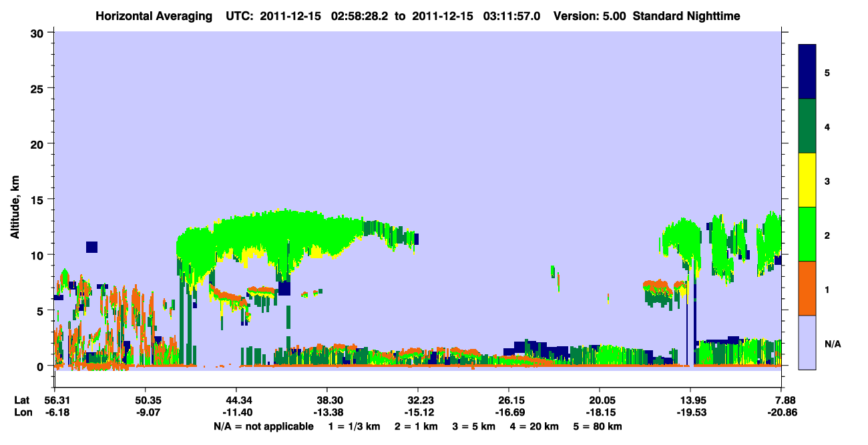This screenshot has height=445, width=868.
Task: Click latitude value 20.05
Action: pos(600,400)
